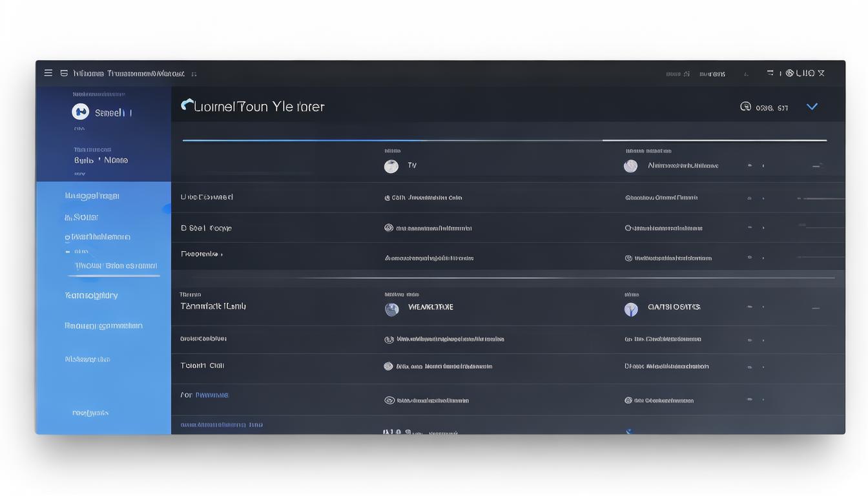Click the circular icon in the 'D Seal' row
The height and width of the screenshot is (496, 868).
coord(389,228)
